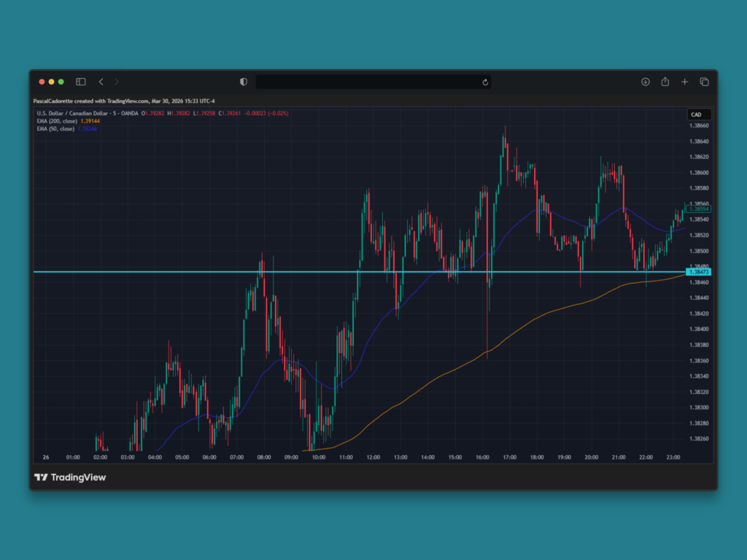747x560 pixels.
Task: Open the Privacy Report shield icon
Action: point(243,82)
